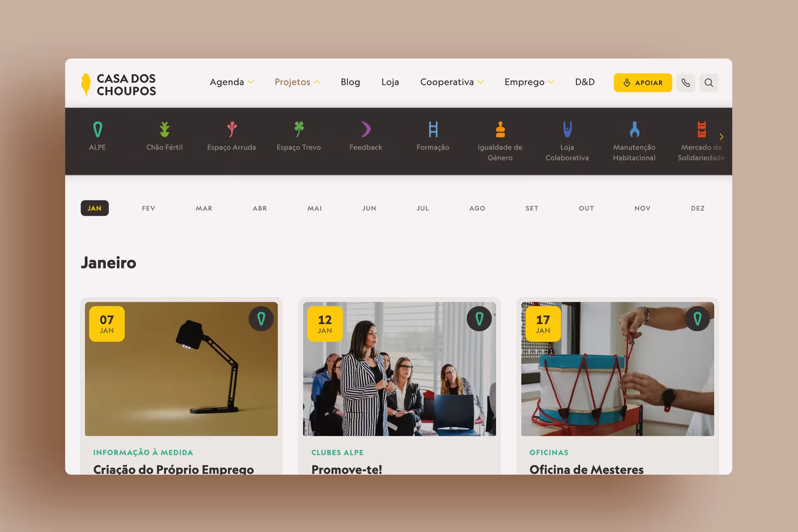The image size is (798, 532).
Task: Expand the Emprego dropdown menu
Action: [529, 82]
